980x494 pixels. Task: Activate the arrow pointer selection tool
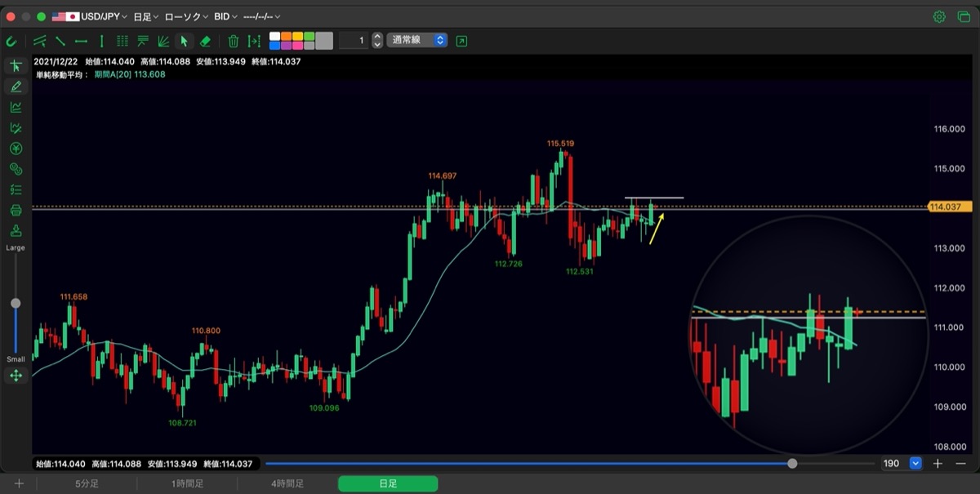point(185,41)
